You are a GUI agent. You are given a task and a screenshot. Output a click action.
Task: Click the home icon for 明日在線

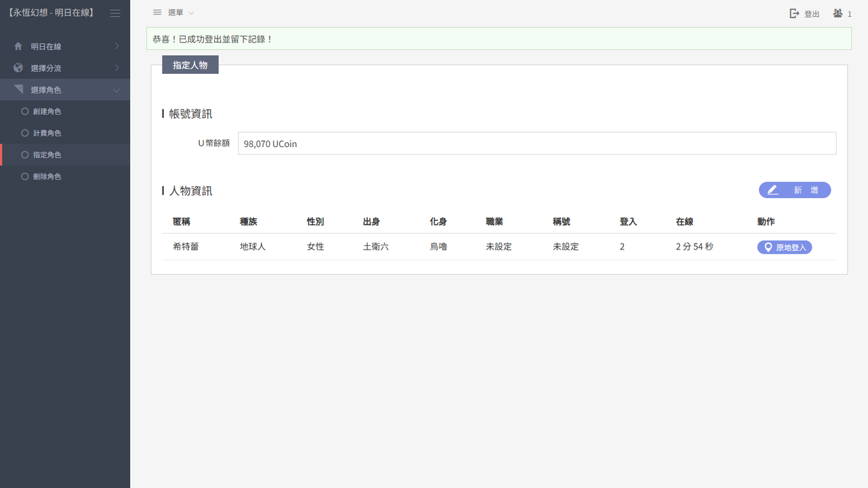pos(18,46)
